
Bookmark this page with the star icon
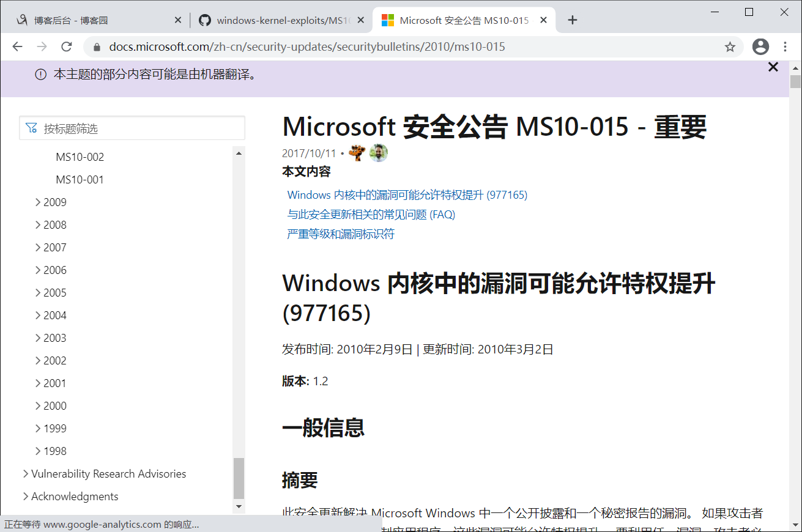pos(730,47)
